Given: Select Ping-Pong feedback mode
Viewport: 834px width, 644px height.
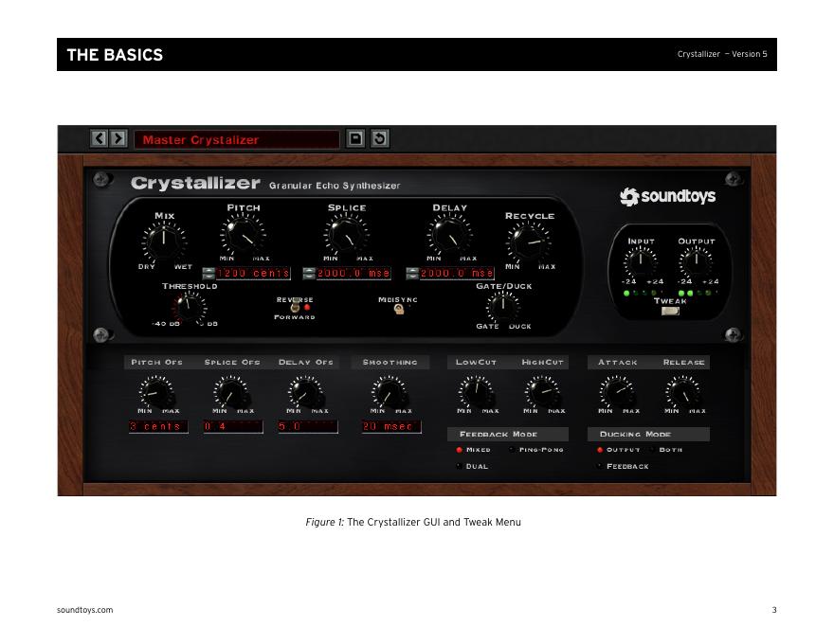Looking at the screenshot, I should tap(513, 450).
